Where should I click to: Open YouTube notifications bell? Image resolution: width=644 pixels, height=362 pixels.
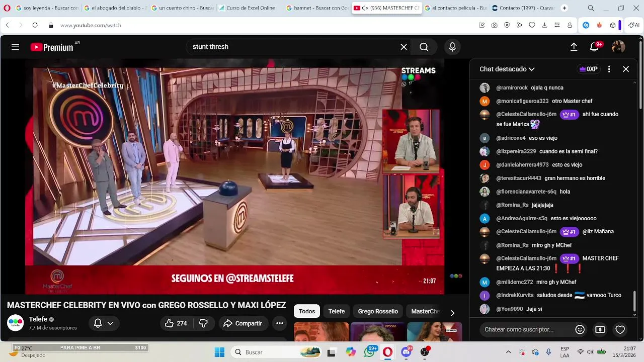[594, 47]
